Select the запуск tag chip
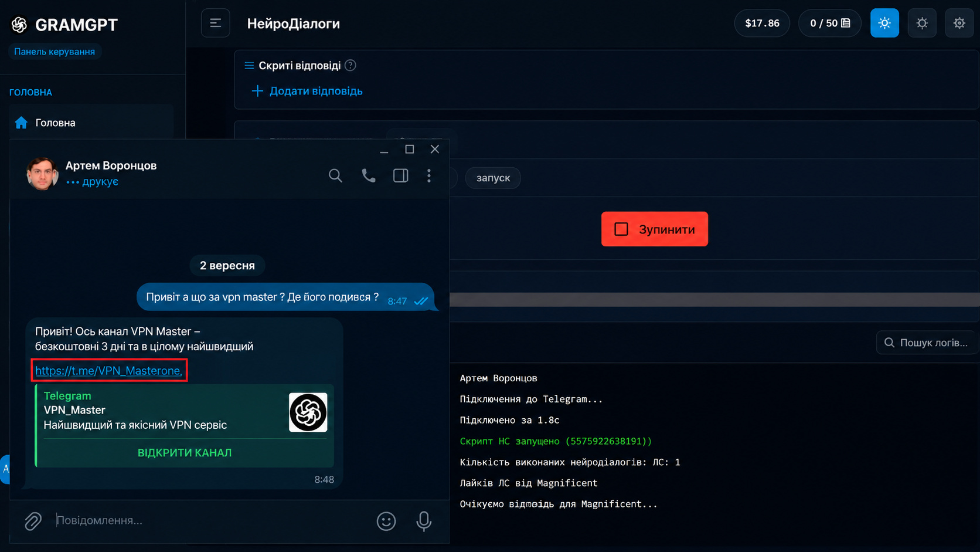The height and width of the screenshot is (552, 980). tap(493, 178)
